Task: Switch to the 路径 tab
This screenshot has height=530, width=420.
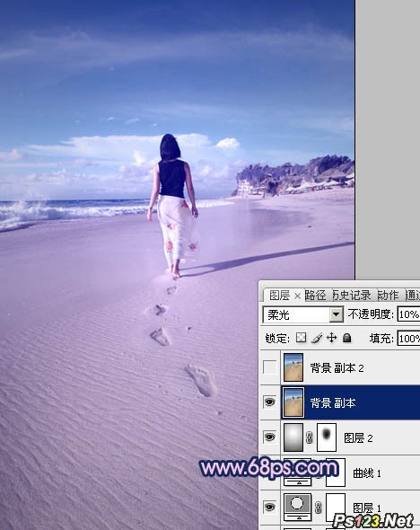Action: pyautogui.click(x=316, y=296)
